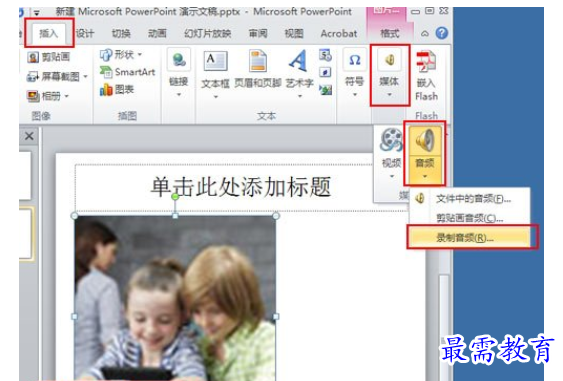Select the children photo on slide
The height and width of the screenshot is (381, 563).
tap(175, 298)
